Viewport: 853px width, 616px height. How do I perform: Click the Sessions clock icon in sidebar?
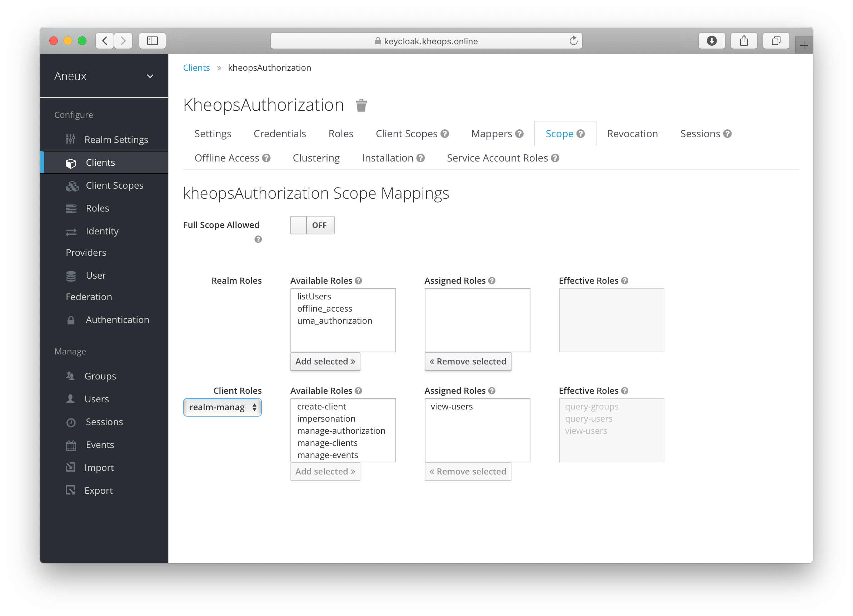(71, 422)
